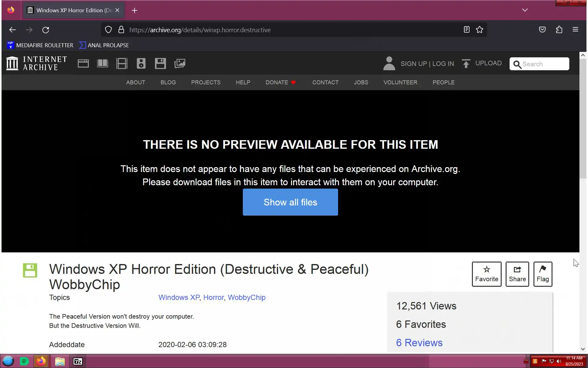Image resolution: width=588 pixels, height=368 pixels.
Task: Open the PROJECTS navigation menu item
Action: pos(205,82)
